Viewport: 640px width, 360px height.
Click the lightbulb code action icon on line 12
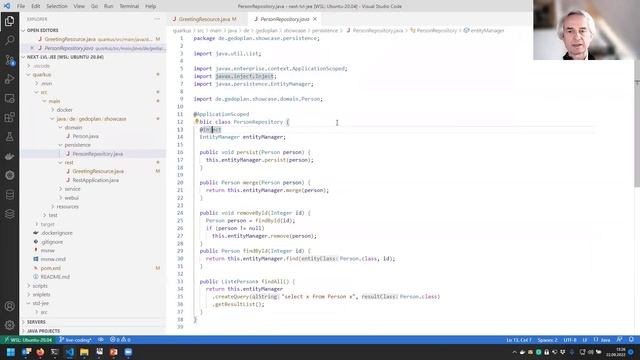(x=196, y=122)
